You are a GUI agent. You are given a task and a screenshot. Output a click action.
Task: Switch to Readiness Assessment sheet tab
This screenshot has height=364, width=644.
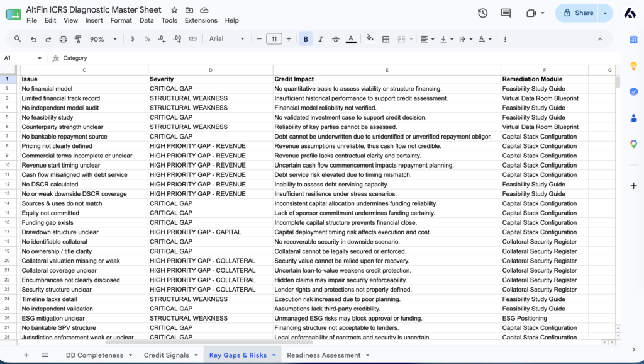click(x=324, y=355)
